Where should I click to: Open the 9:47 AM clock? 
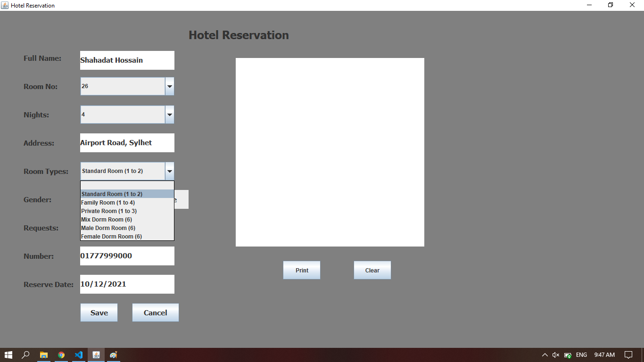coord(604,355)
